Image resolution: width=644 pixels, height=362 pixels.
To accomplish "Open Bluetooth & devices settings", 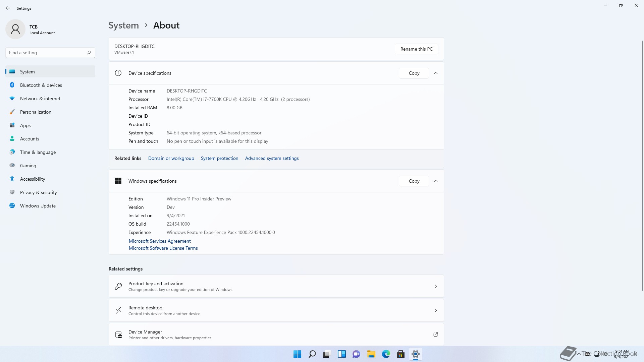I will click(x=50, y=85).
